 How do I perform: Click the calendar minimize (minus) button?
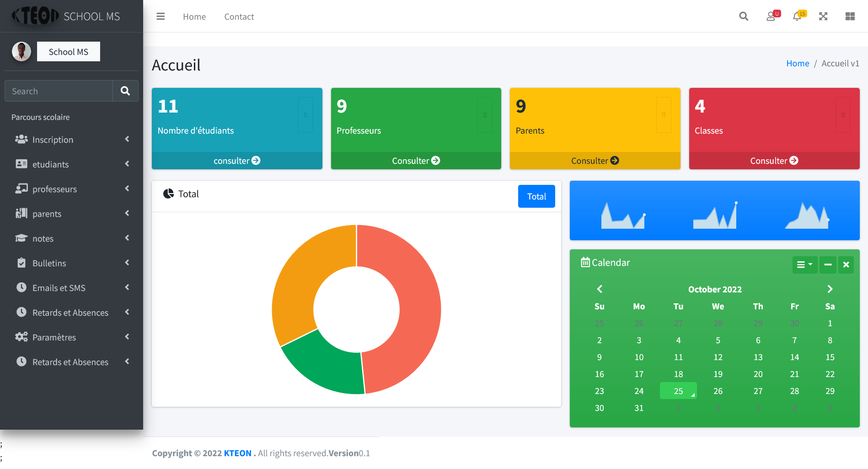(x=828, y=264)
